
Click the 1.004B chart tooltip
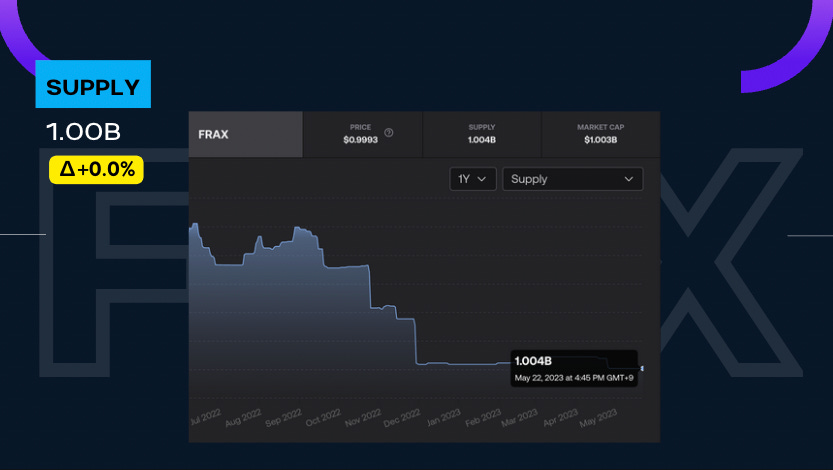click(x=574, y=368)
